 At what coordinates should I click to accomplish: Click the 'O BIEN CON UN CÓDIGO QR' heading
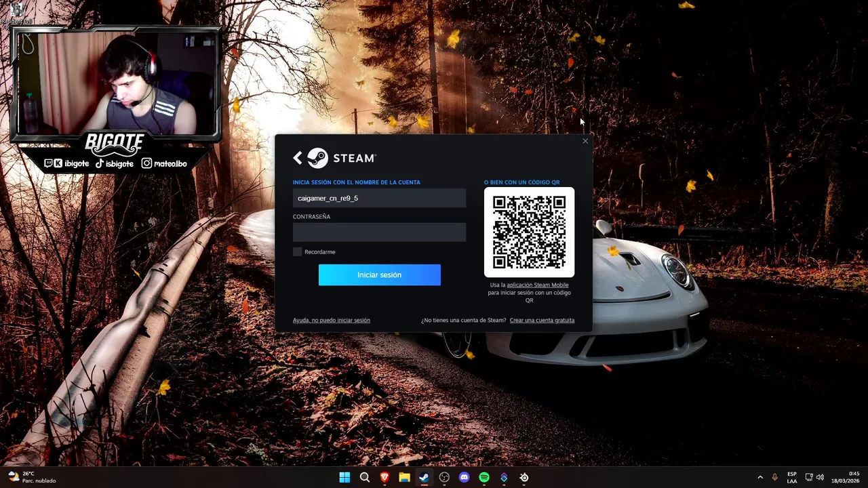point(522,182)
